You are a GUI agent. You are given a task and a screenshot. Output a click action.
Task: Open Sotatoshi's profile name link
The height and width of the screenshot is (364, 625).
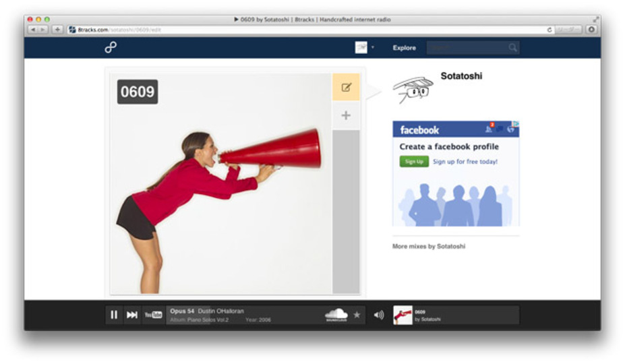click(x=461, y=75)
